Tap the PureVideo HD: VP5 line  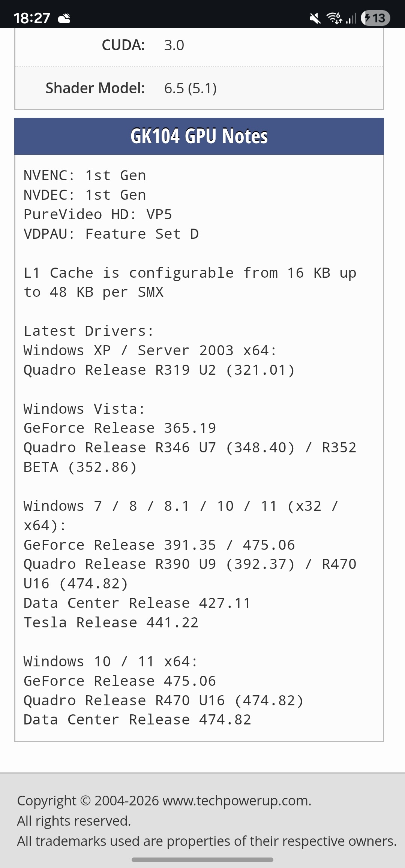[97, 214]
